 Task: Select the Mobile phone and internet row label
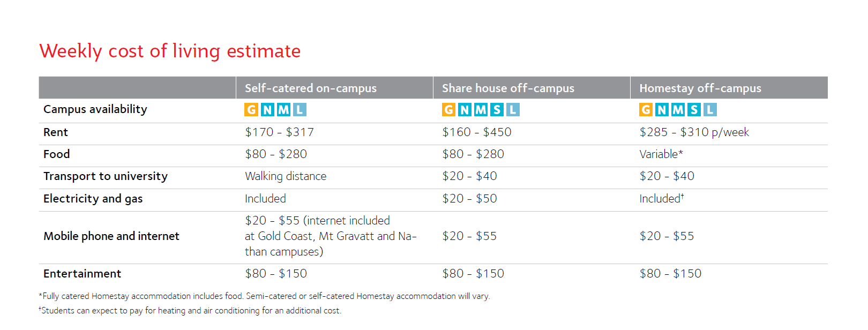[111, 236]
